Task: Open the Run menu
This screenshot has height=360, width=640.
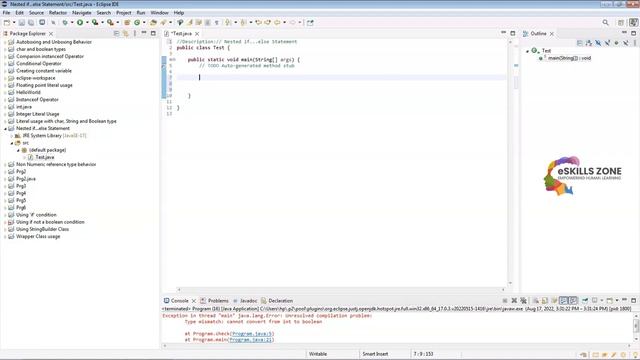Action: click(x=141, y=13)
